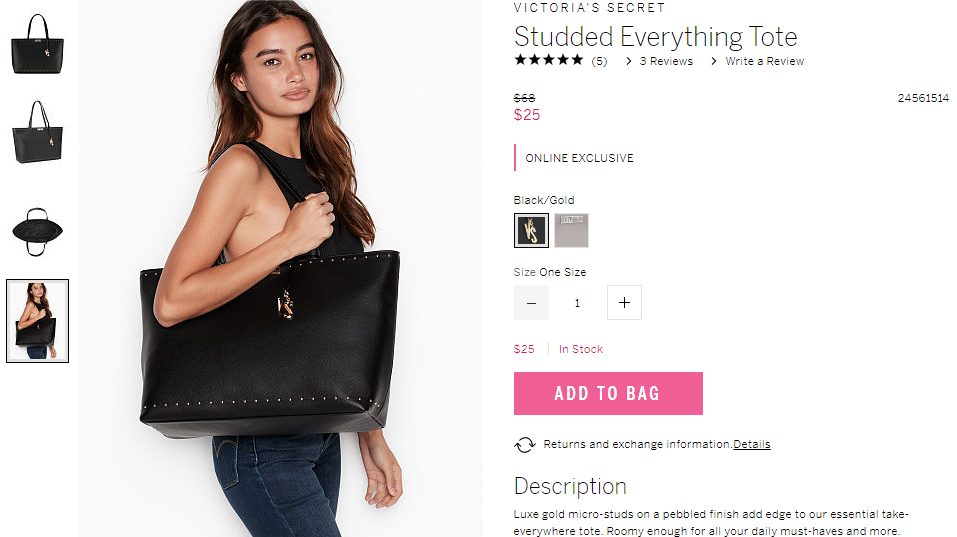Click the rating count (5)

coord(599,61)
